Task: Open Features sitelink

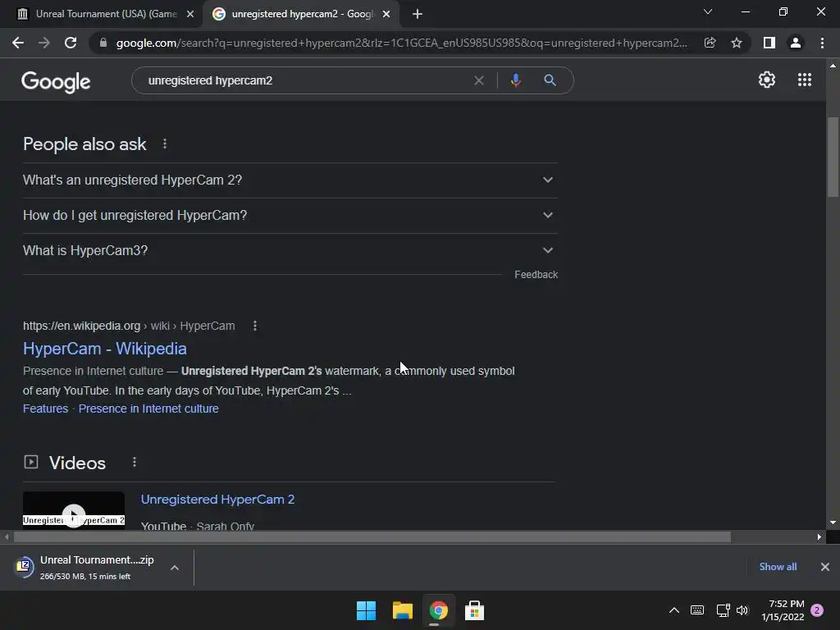Action: coord(46,409)
